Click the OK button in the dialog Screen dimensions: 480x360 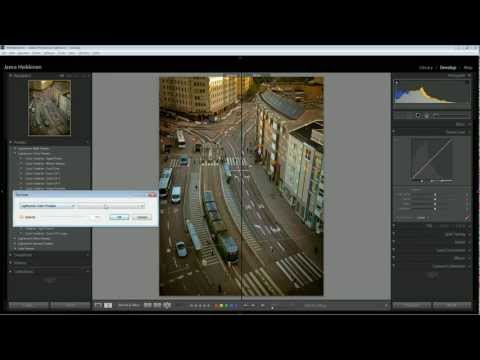coord(119,217)
